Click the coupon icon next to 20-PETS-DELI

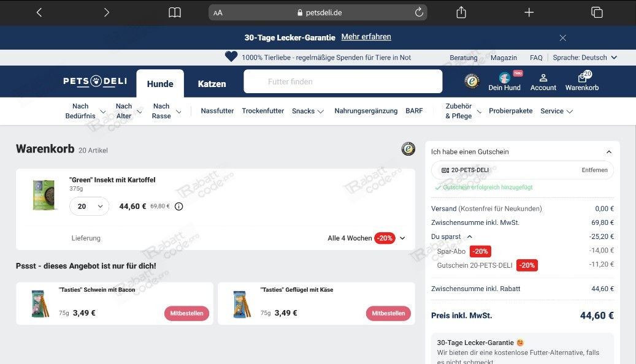445,170
